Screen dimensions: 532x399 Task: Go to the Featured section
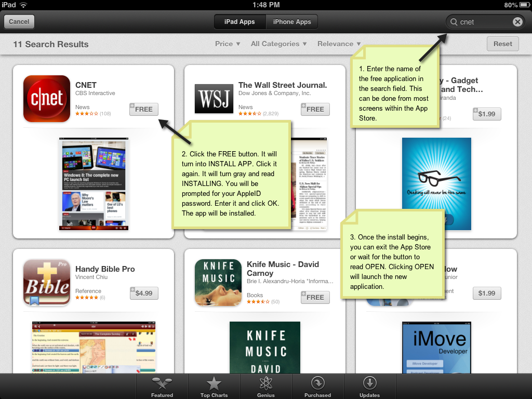162,388
